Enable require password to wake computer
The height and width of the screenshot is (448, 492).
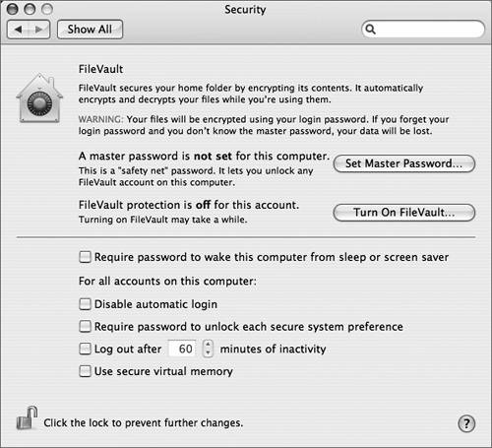(x=85, y=257)
